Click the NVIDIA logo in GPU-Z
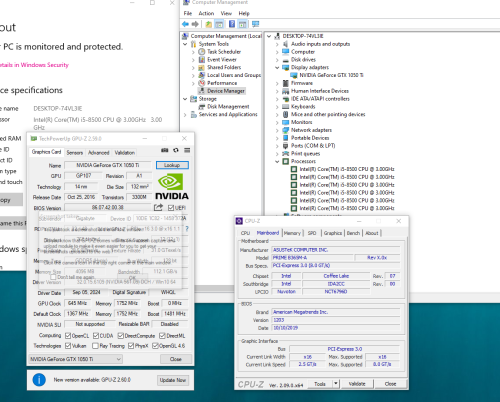 172,187
